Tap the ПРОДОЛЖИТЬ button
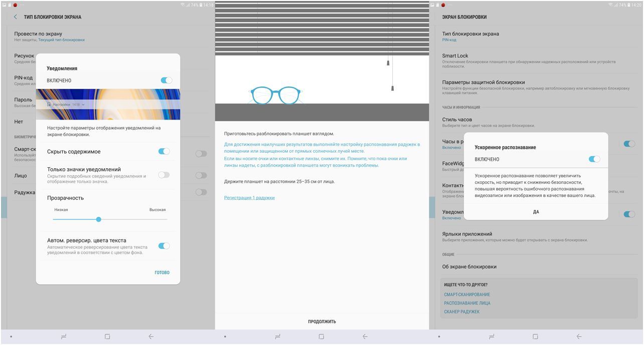The image size is (644, 345). 322,321
